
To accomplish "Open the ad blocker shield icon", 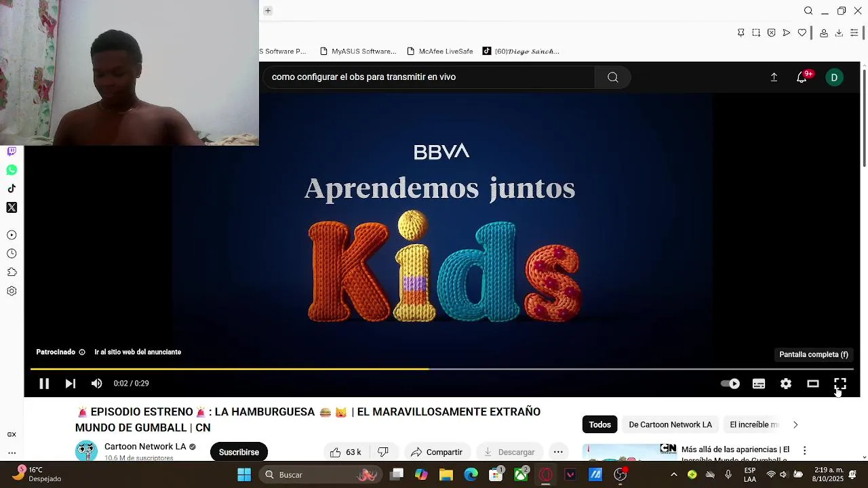I will [x=771, y=33].
